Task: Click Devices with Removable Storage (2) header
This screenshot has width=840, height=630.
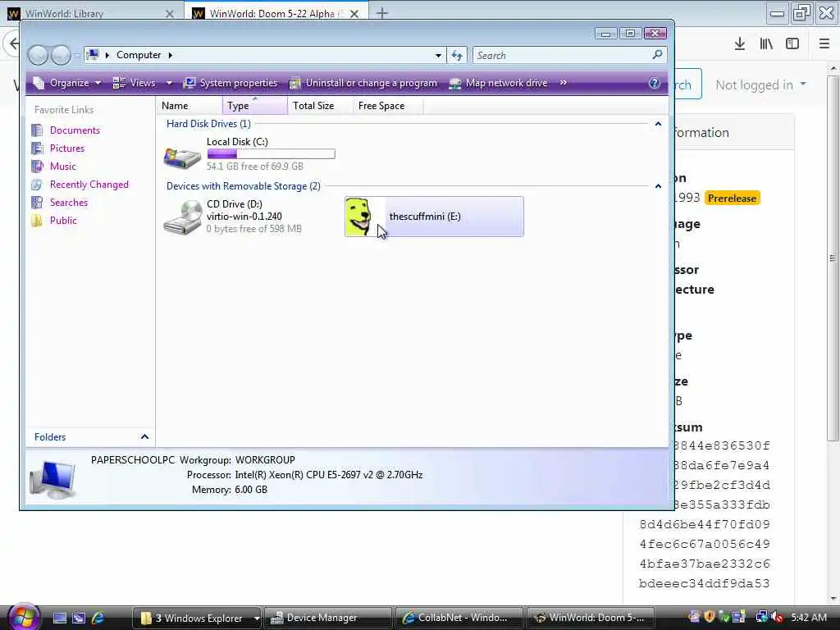Action: tap(243, 186)
